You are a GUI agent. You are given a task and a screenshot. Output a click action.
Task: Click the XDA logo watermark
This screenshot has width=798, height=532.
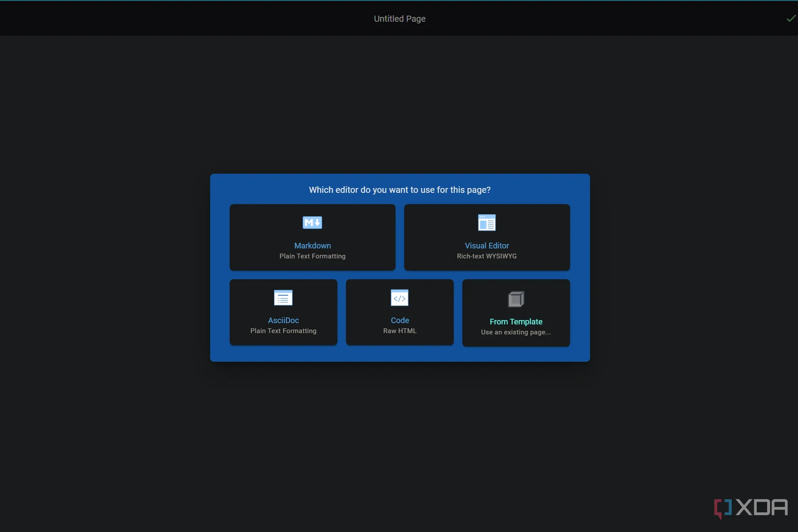pos(751,508)
